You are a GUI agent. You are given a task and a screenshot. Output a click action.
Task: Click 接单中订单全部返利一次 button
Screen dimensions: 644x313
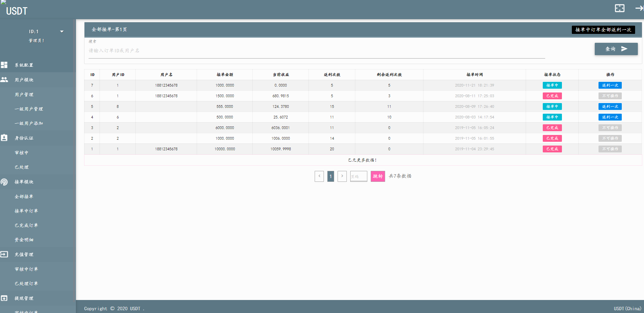(x=603, y=30)
